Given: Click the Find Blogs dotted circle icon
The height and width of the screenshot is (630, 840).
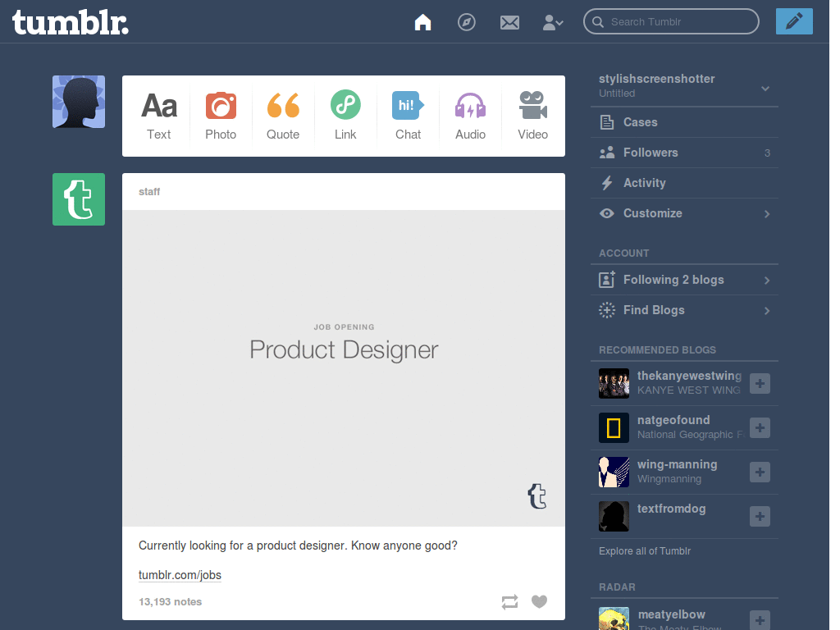Looking at the screenshot, I should [607, 309].
